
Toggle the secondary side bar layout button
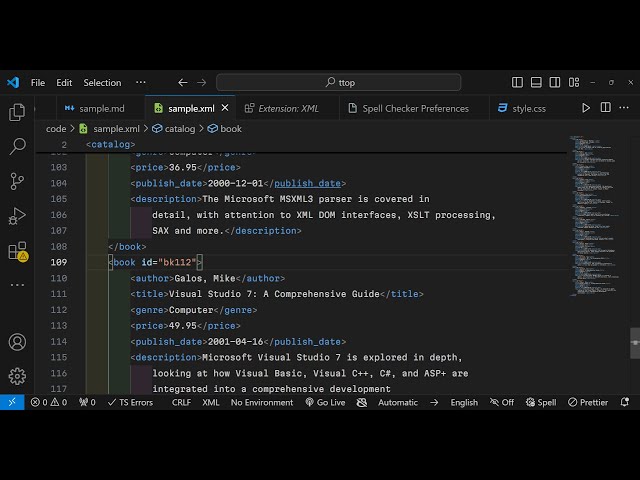pos(556,82)
